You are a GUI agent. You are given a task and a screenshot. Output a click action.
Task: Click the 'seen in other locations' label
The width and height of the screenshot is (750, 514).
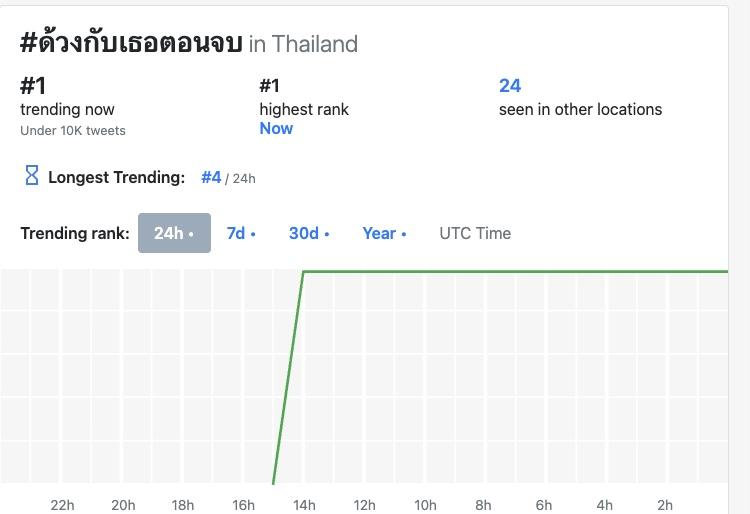click(x=580, y=109)
